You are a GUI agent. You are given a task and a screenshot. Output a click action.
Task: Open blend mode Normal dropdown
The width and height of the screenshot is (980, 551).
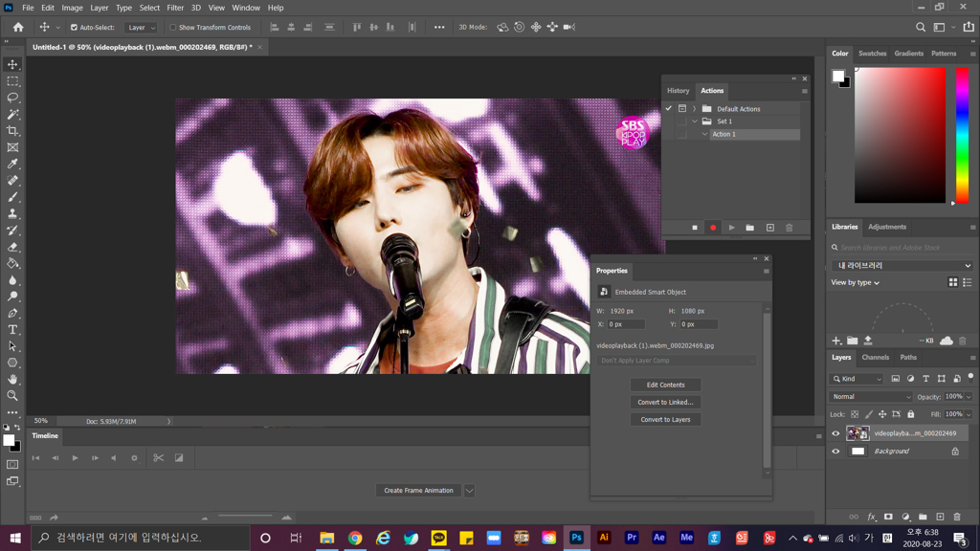pos(871,397)
